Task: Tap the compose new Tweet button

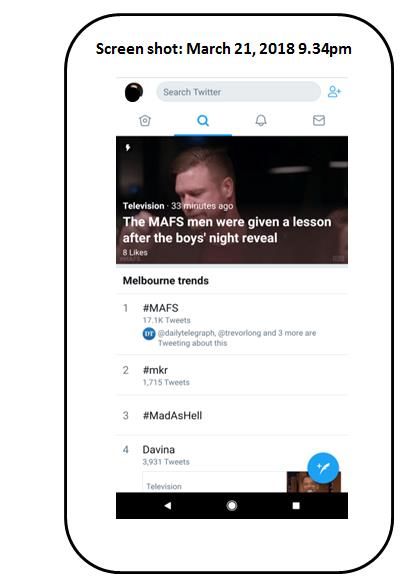Action: coord(323,468)
